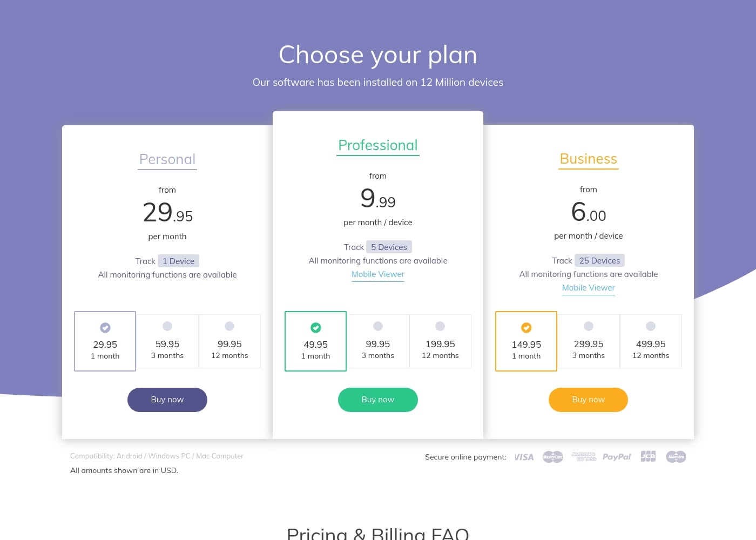Select the Business plan heading
The image size is (756, 540).
click(x=588, y=159)
